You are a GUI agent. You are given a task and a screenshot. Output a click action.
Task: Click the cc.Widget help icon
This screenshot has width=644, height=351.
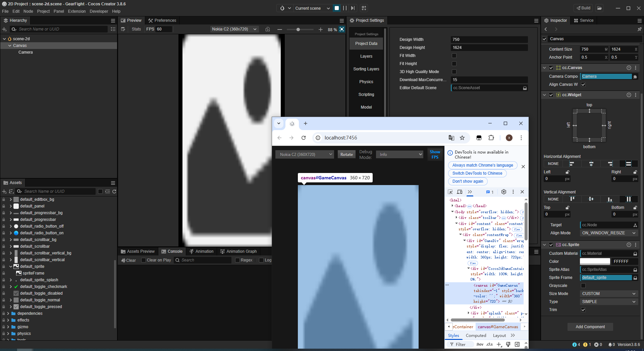[x=629, y=95]
